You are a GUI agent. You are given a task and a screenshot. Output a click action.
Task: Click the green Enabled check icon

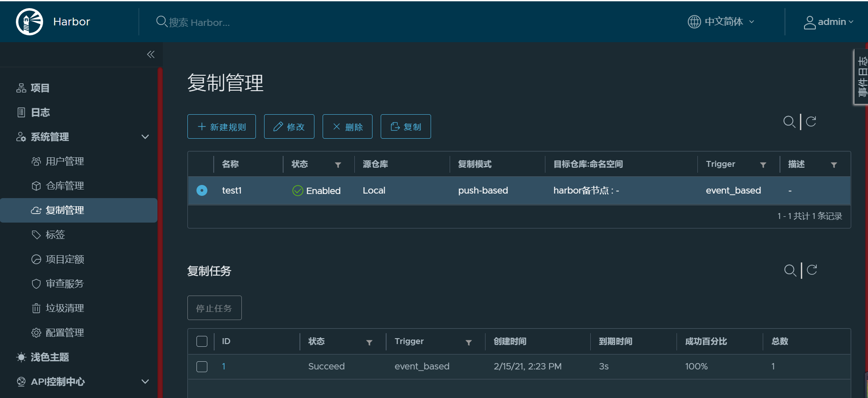click(298, 191)
